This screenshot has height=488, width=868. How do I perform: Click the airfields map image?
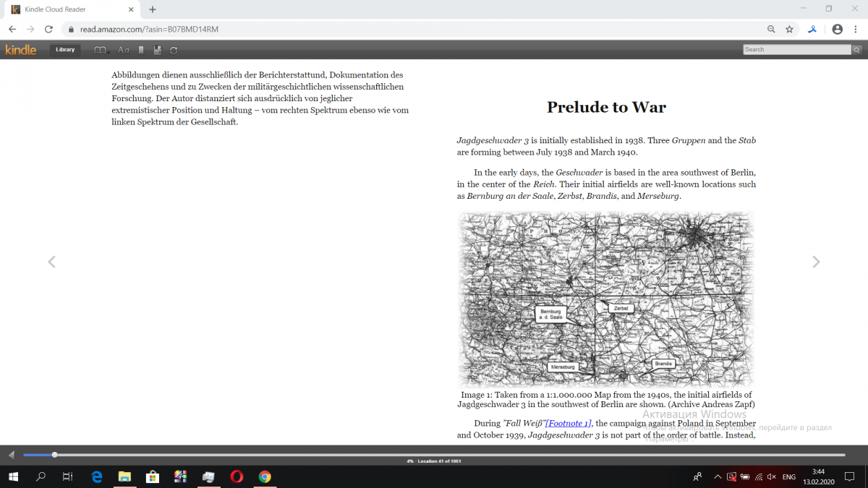pyautogui.click(x=605, y=299)
